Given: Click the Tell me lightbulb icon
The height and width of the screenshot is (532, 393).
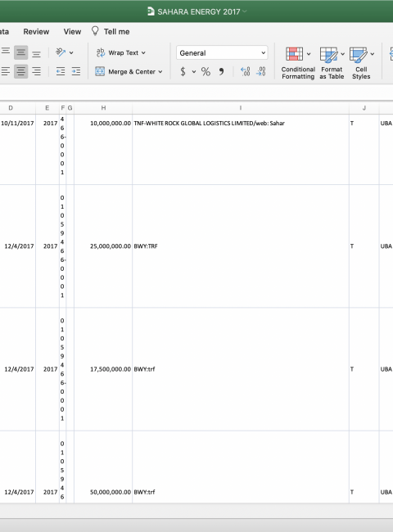Looking at the screenshot, I should (x=95, y=31).
